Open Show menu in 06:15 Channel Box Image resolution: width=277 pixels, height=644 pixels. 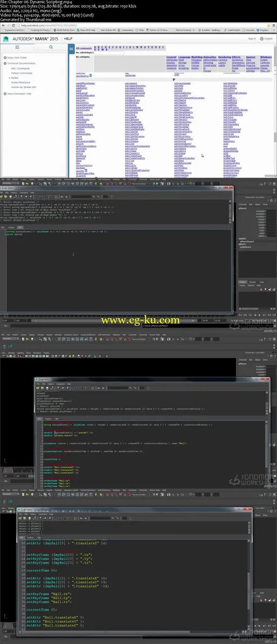[x=265, y=204]
